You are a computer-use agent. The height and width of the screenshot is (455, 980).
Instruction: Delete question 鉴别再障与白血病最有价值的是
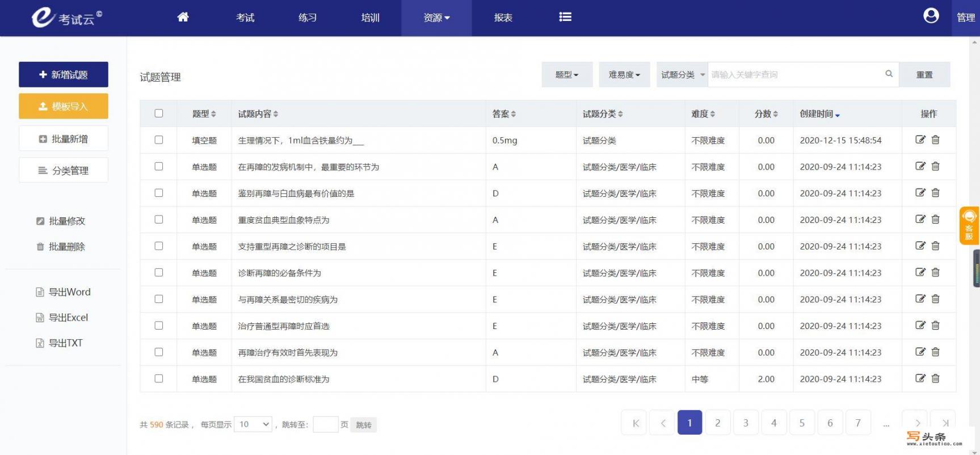[x=935, y=193]
